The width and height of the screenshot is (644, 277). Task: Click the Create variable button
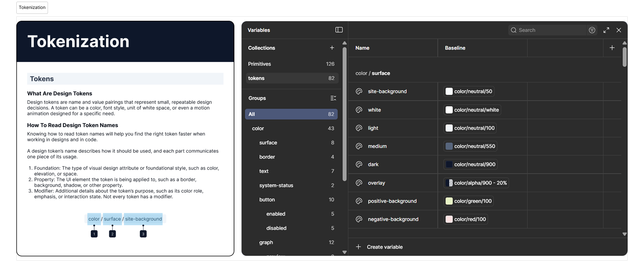click(x=384, y=247)
